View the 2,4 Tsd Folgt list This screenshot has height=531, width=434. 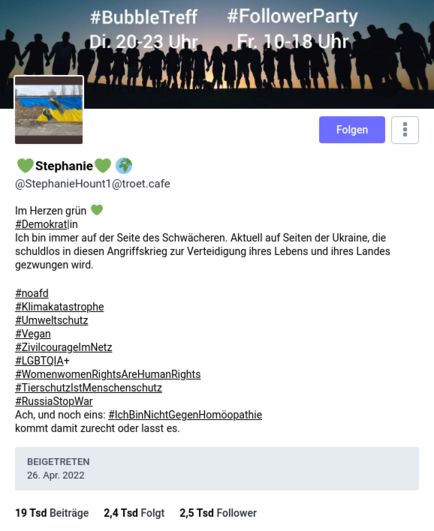[134, 513]
